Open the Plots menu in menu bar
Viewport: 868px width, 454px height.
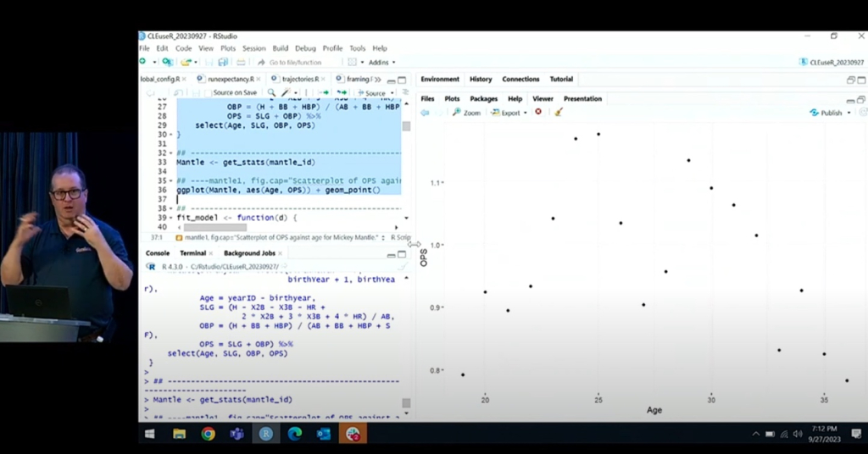227,48
